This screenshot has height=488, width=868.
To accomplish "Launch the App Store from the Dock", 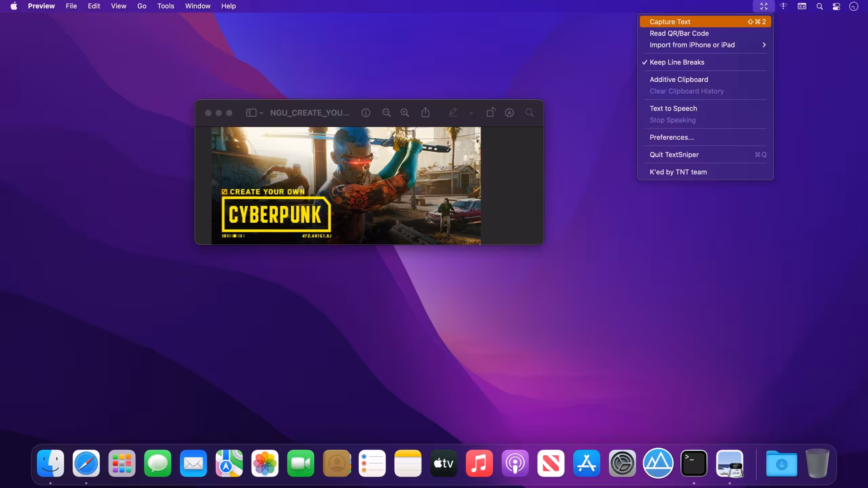I will (x=587, y=463).
